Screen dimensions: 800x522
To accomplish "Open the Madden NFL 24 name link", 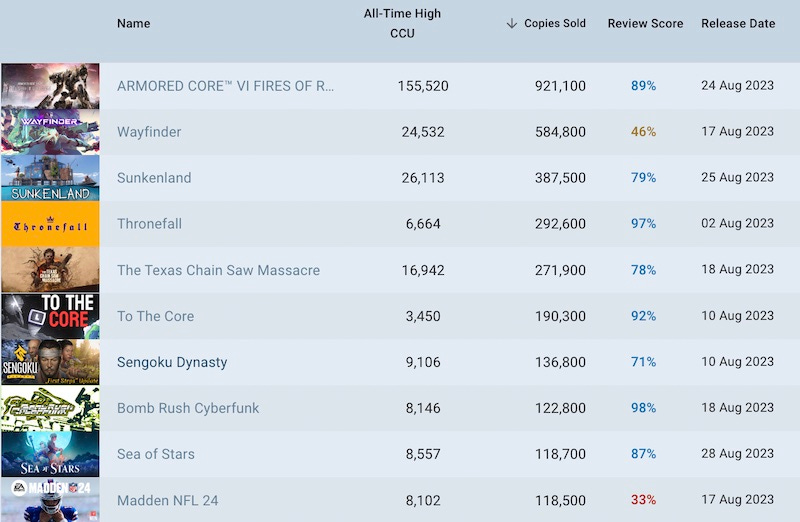I will (x=167, y=500).
